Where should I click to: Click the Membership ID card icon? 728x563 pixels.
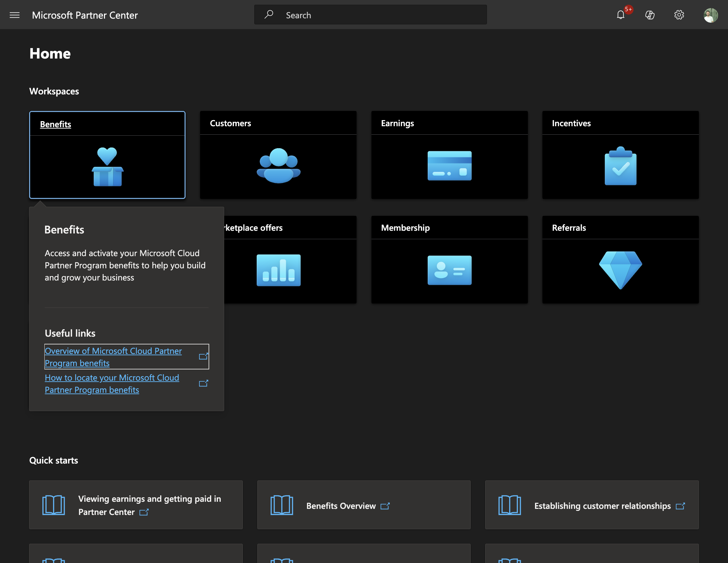tap(449, 270)
